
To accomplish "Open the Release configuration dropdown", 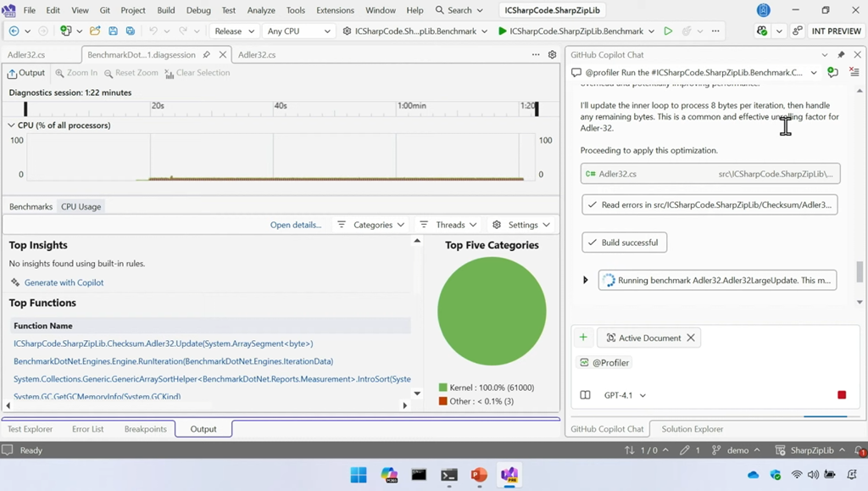I will [234, 31].
